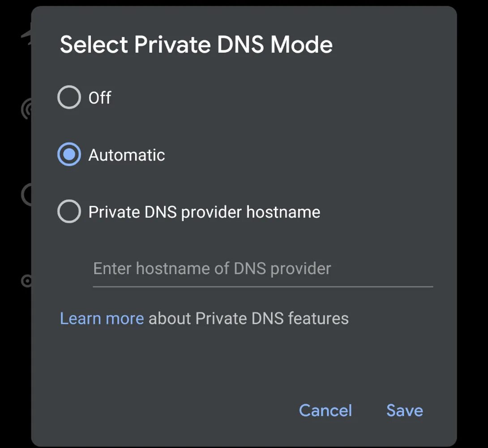Click the Select Private DNS Mode title
This screenshot has width=488, height=448.
click(x=196, y=45)
